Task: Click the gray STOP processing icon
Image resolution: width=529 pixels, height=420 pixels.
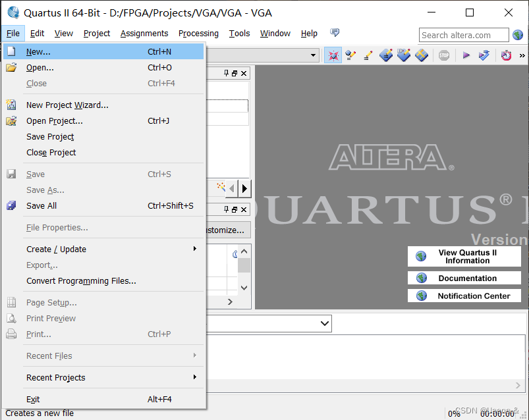Action: [x=444, y=55]
